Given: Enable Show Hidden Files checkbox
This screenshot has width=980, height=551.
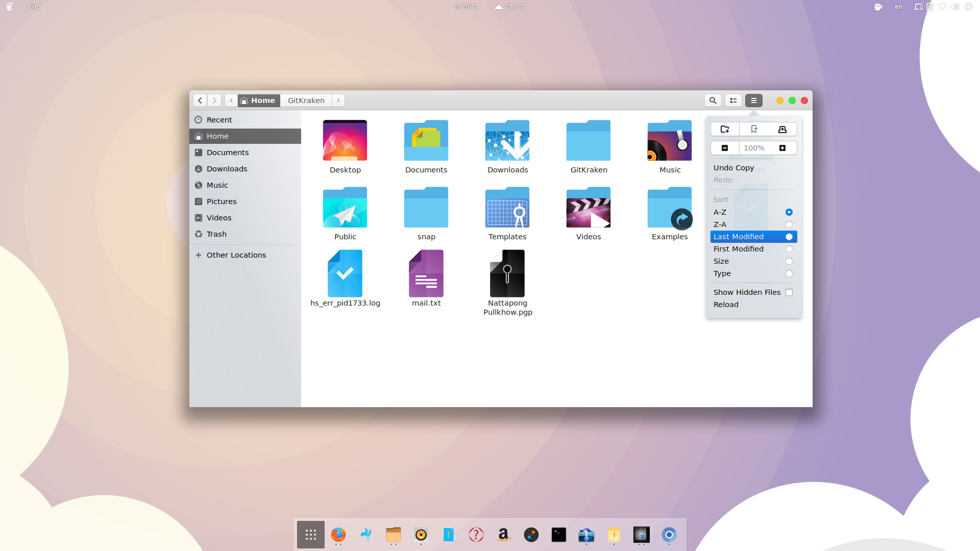Looking at the screenshot, I should [x=789, y=292].
